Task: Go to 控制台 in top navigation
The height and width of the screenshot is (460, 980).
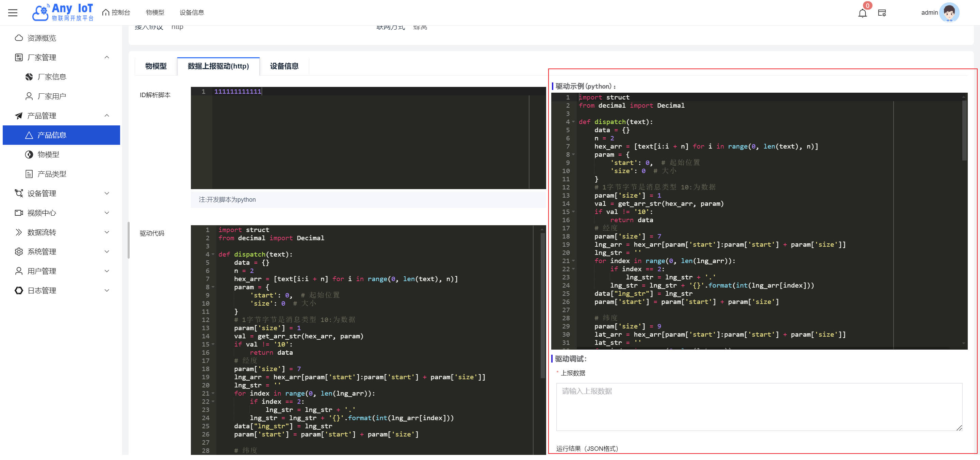Action: coord(116,13)
